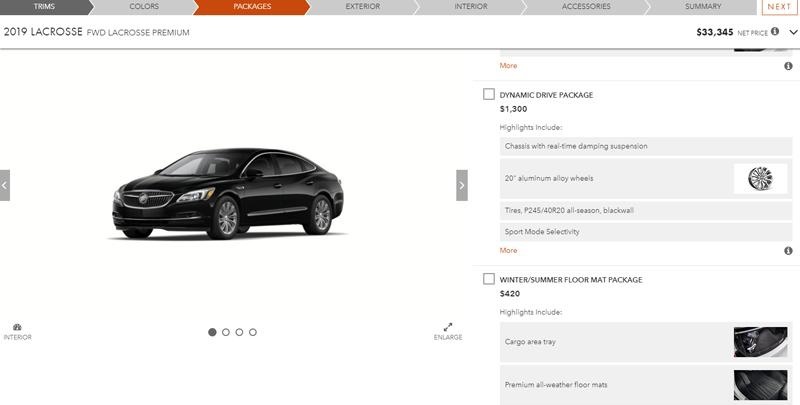View 20" aluminum alloy wheels thumbnail

pos(760,179)
